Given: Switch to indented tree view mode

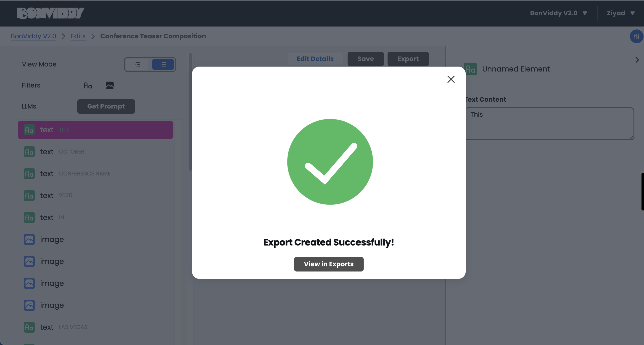Looking at the screenshot, I should [137, 65].
